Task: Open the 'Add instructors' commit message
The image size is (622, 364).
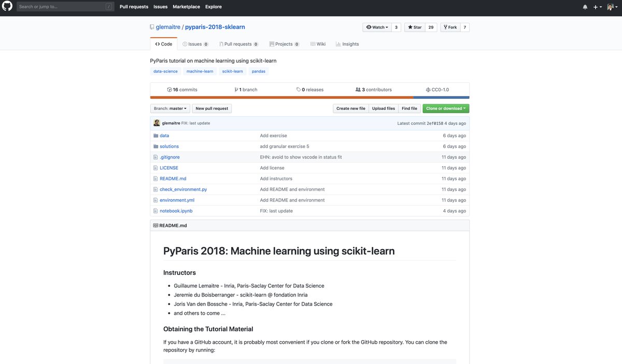Action: 276,179
